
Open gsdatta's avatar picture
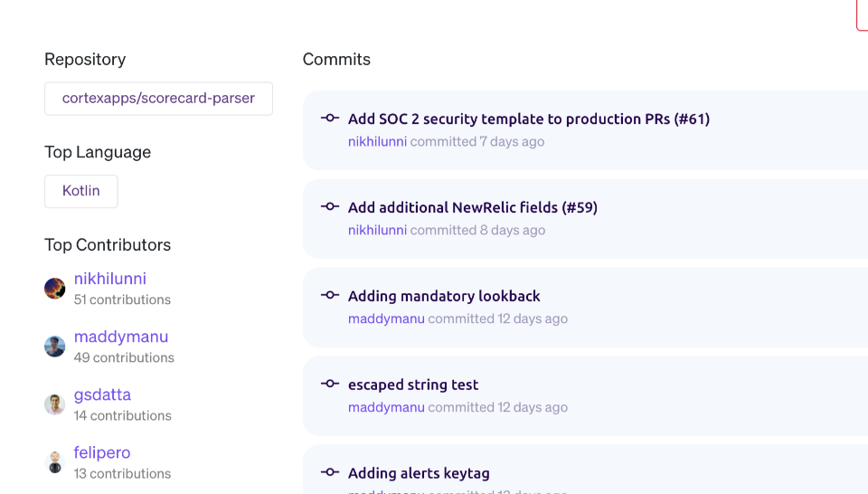point(55,404)
